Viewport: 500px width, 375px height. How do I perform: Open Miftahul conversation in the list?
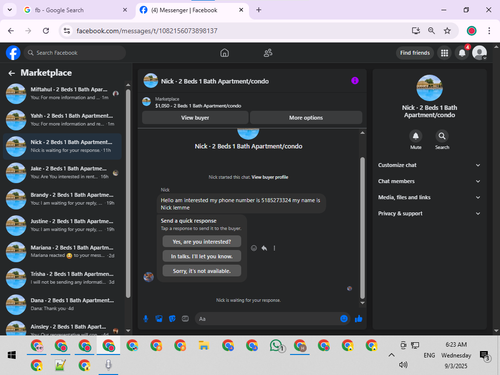point(62,93)
